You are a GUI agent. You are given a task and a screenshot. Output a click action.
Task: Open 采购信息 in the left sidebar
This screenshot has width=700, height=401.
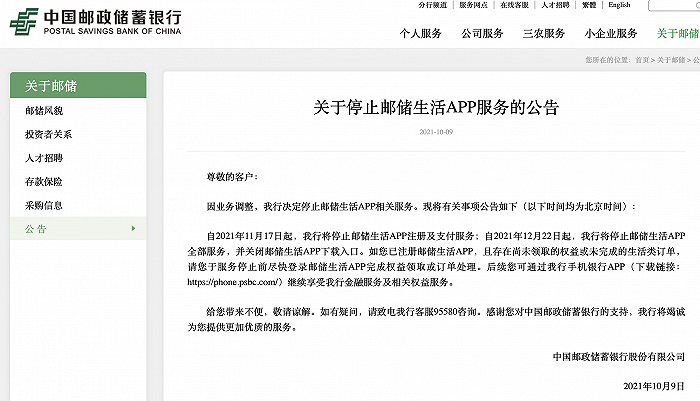[x=43, y=206]
